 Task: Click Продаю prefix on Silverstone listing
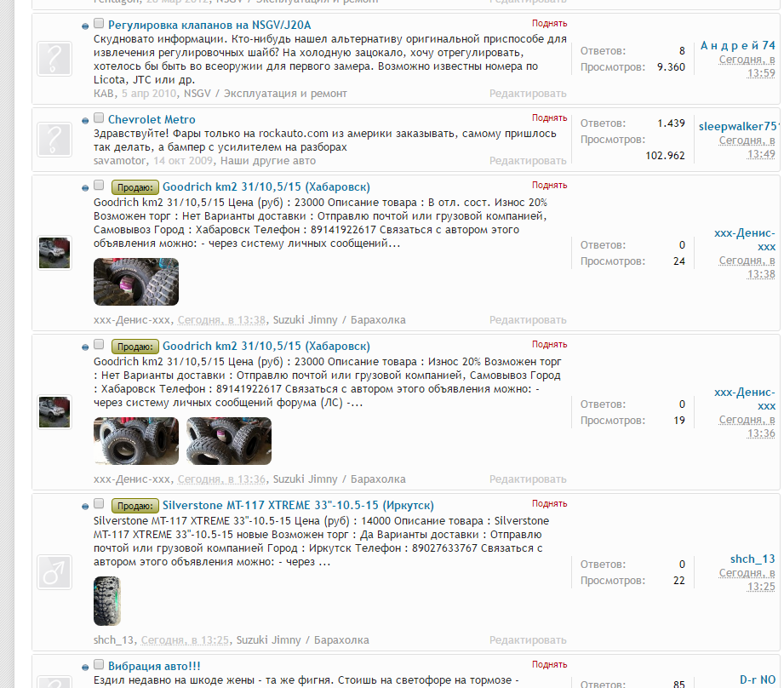point(135,506)
